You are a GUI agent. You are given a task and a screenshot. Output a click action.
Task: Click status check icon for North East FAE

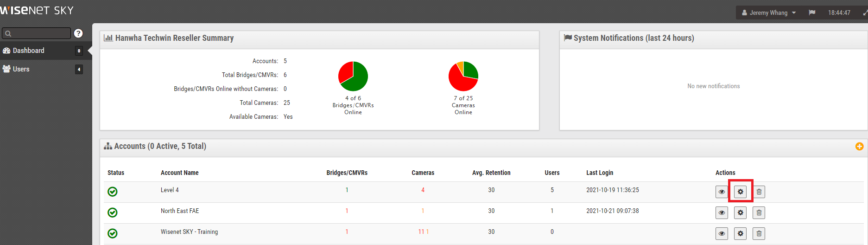pos(113,213)
